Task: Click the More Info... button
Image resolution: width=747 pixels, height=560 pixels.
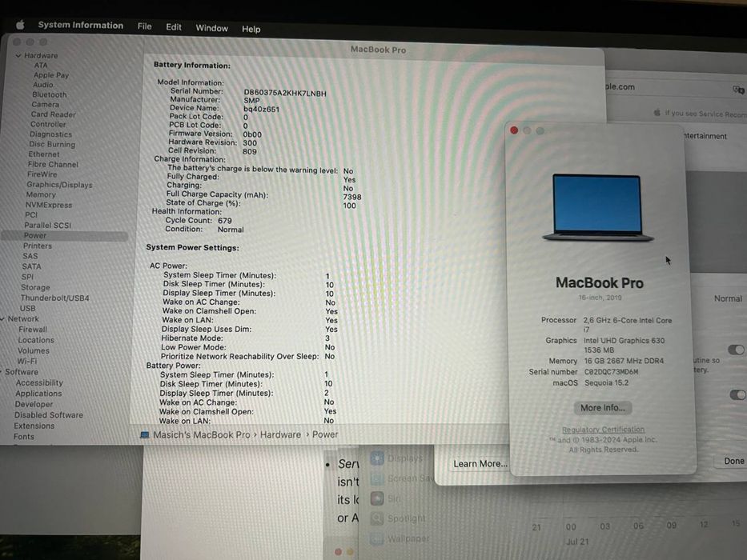Action: [x=603, y=408]
